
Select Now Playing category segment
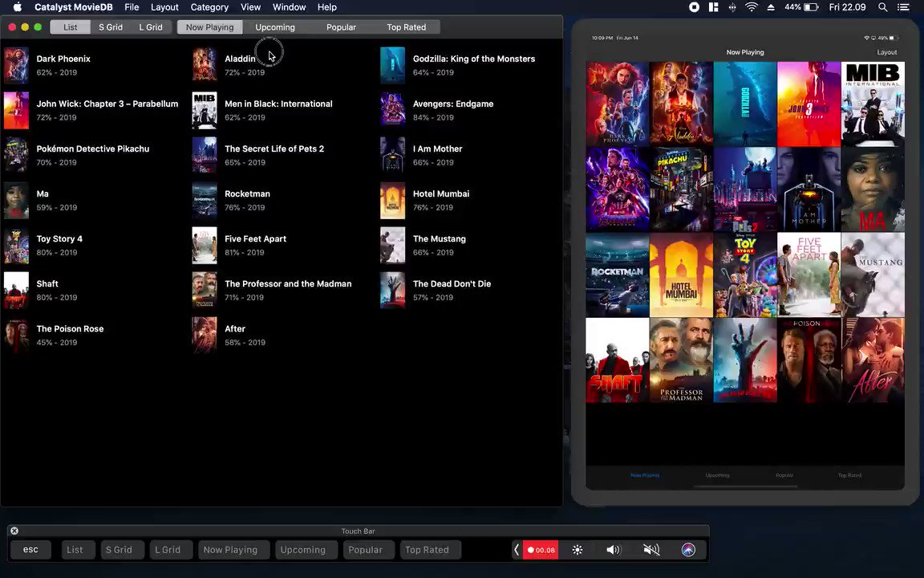click(x=210, y=27)
